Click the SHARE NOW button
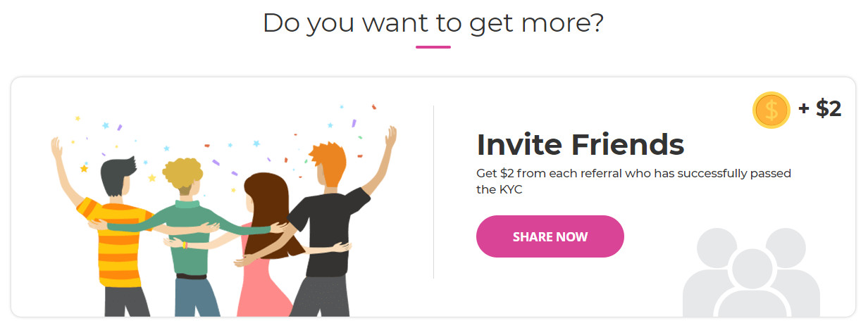 (x=550, y=236)
